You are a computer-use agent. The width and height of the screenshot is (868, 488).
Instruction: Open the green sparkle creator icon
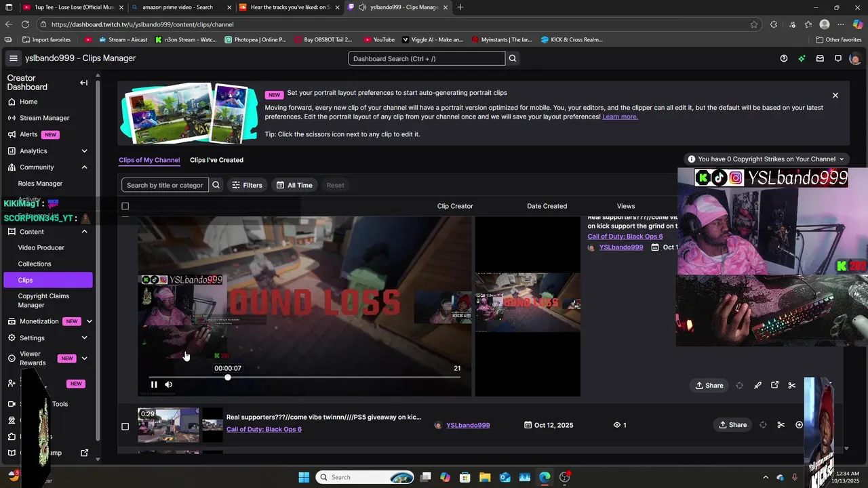[x=802, y=58]
